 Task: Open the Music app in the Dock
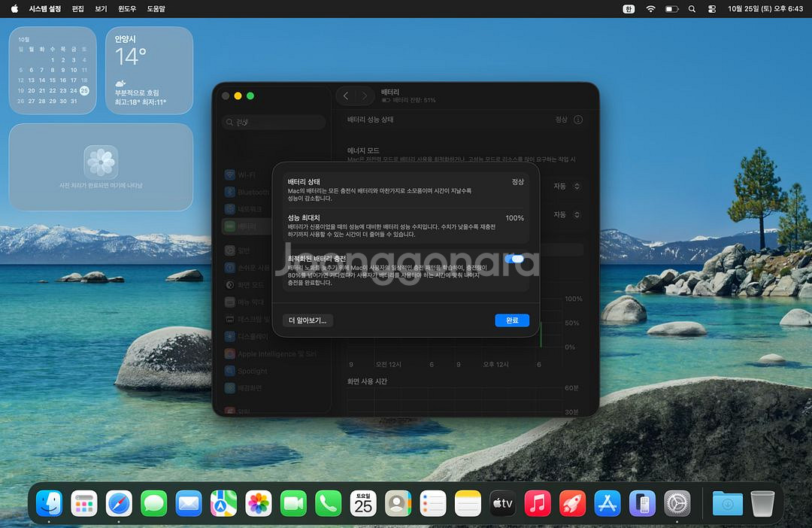(x=538, y=503)
